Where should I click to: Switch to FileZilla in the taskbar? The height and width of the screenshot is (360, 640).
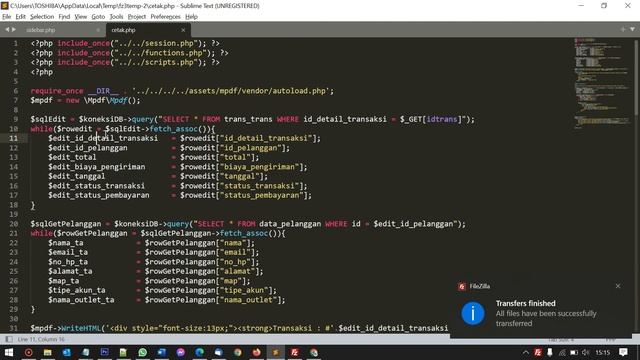pyautogui.click(x=294, y=352)
